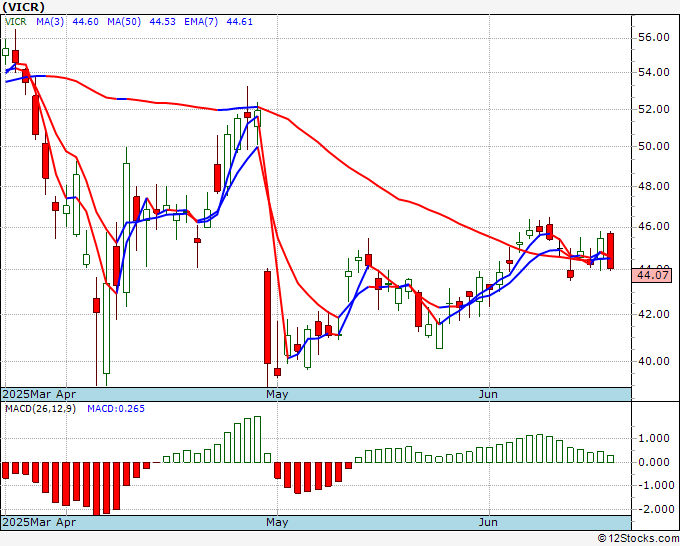680x546 pixels.
Task: Click the last green MACD histogram bar
Action: pos(611,459)
